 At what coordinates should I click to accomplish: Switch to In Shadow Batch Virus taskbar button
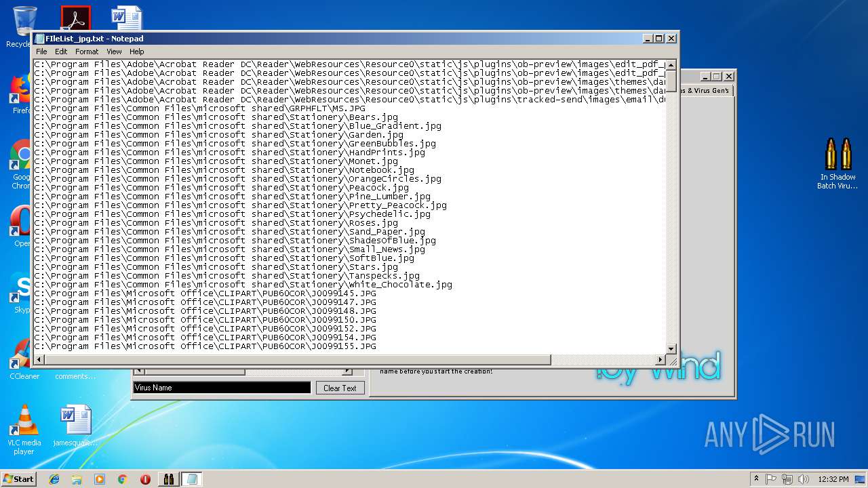[168, 479]
